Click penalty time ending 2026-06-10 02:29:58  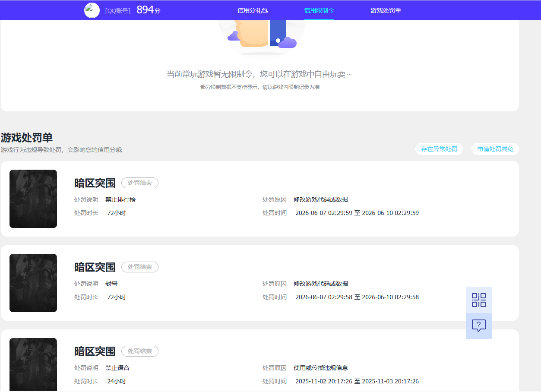357,297
